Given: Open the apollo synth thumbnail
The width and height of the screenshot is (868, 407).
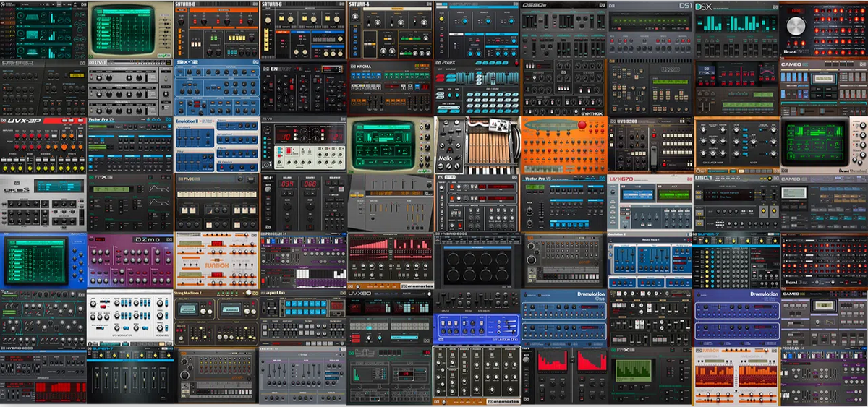Looking at the screenshot, I should (303, 318).
